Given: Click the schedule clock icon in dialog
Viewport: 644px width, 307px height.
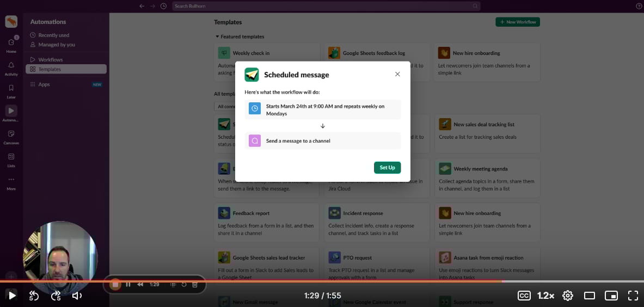Looking at the screenshot, I should coord(255,108).
